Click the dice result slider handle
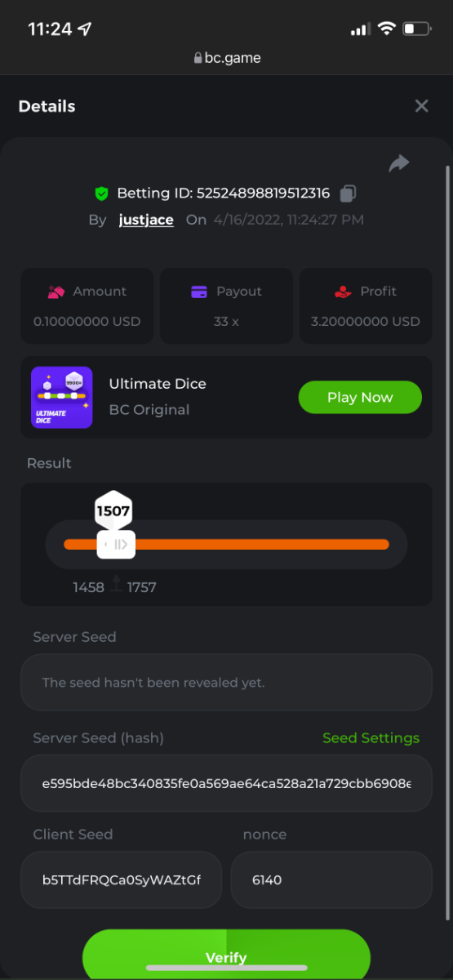Image resolution: width=453 pixels, height=980 pixels. (116, 545)
